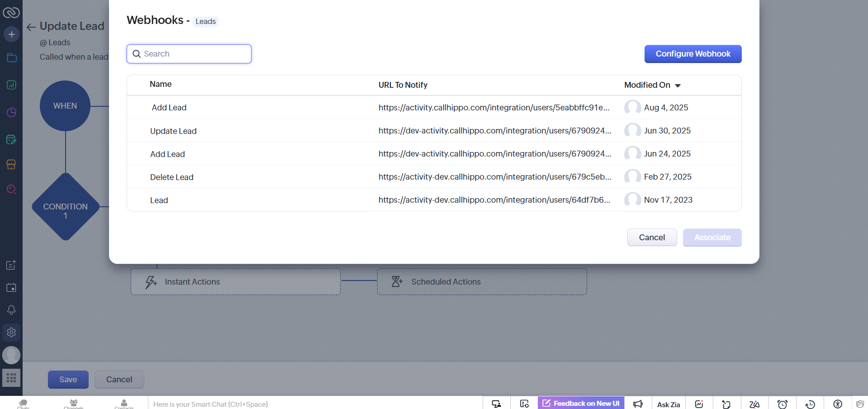Click the Zoho CRM logo icon

[11, 12]
